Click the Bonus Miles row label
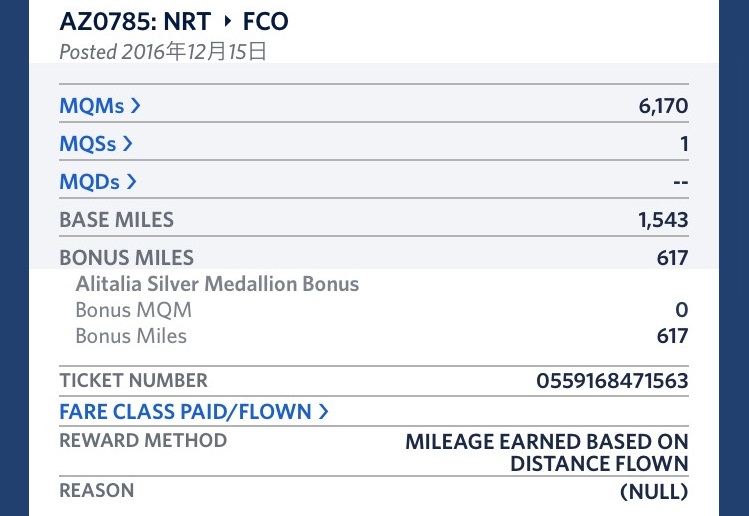The image size is (749, 516). (x=127, y=258)
